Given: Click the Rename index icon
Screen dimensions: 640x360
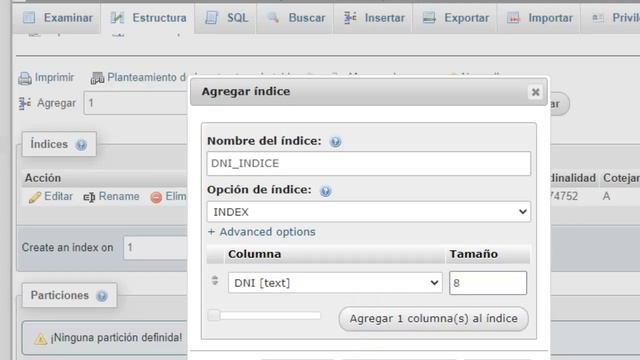Looking at the screenshot, I should (89, 197).
